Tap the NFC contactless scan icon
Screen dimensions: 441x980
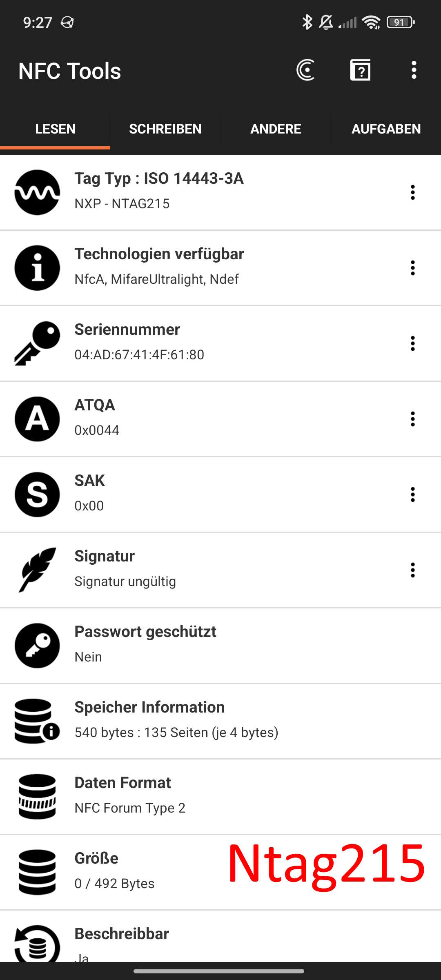(305, 70)
